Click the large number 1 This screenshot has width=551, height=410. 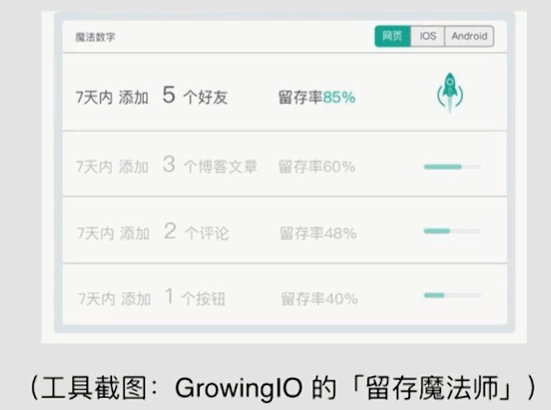(169, 296)
